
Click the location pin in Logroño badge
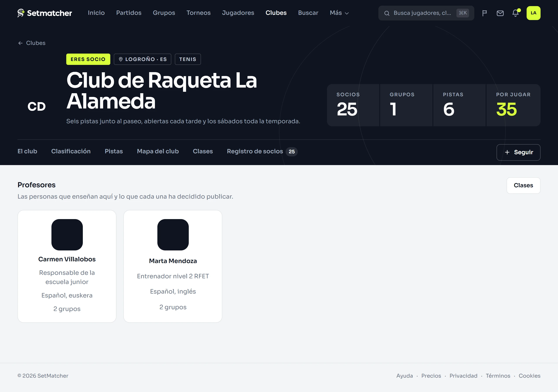tap(121, 59)
